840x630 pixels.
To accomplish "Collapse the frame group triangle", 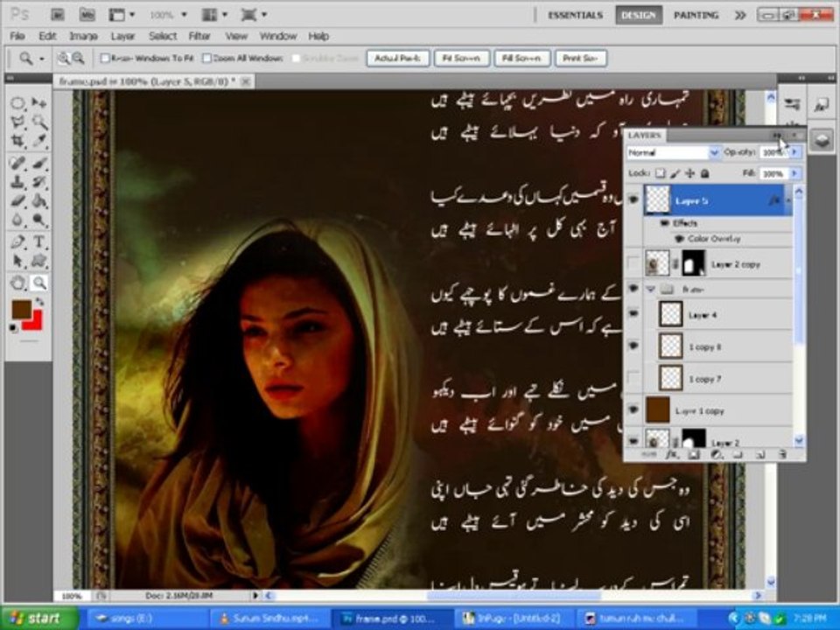I will point(651,289).
